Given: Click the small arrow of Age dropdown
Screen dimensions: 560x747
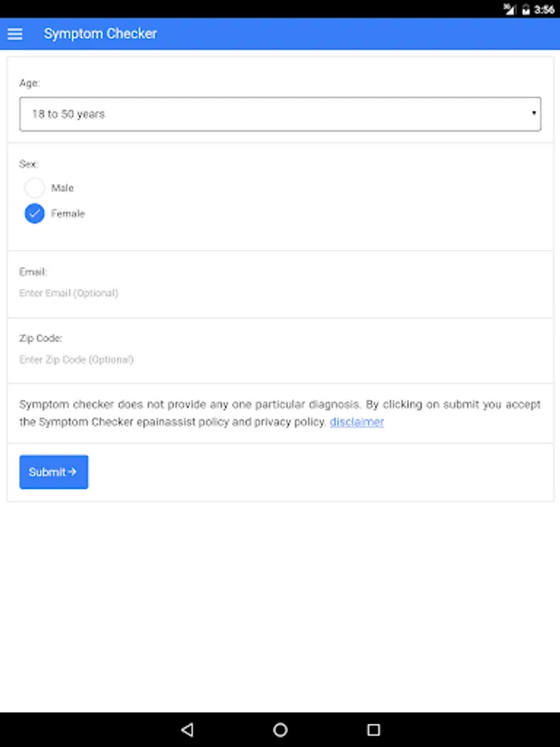Looking at the screenshot, I should 533,114.
